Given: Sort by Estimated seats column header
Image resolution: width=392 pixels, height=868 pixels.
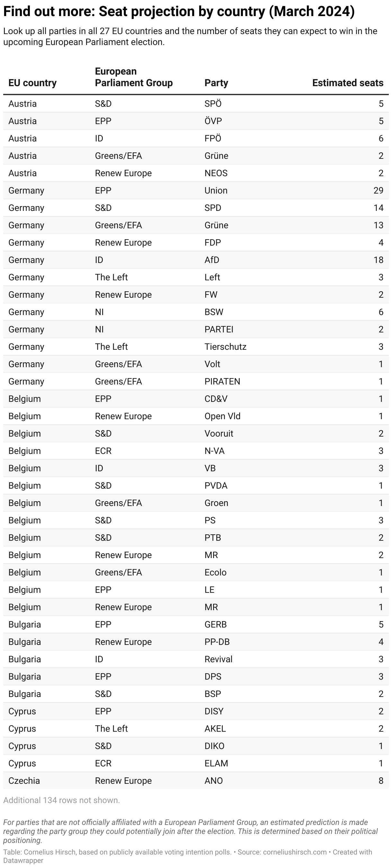Looking at the screenshot, I should point(348,83).
